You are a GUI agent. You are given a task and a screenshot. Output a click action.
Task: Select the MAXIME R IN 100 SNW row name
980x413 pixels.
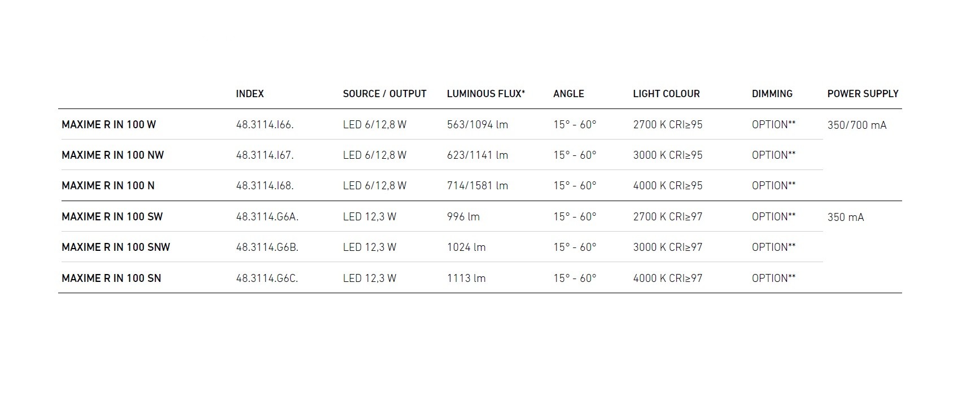point(116,247)
